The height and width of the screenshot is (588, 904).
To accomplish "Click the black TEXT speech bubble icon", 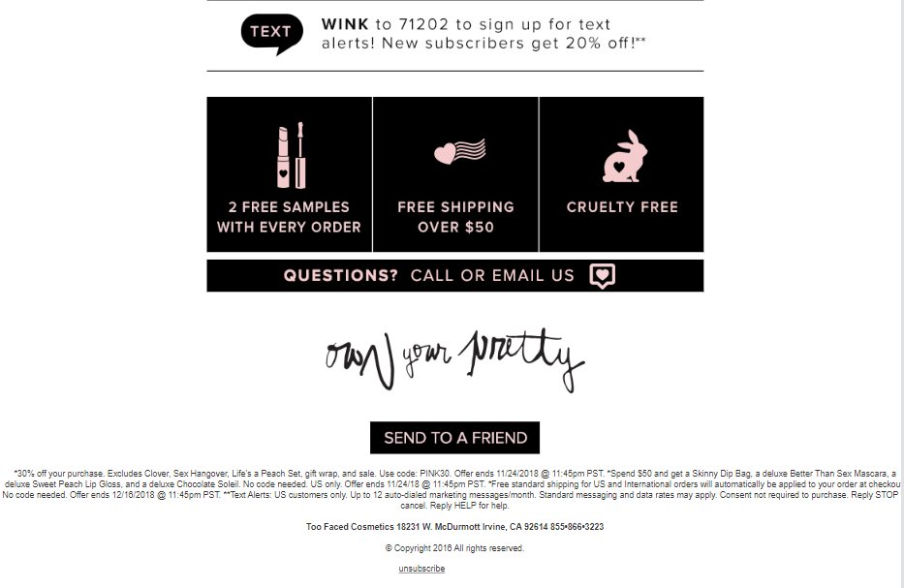I will [x=272, y=34].
